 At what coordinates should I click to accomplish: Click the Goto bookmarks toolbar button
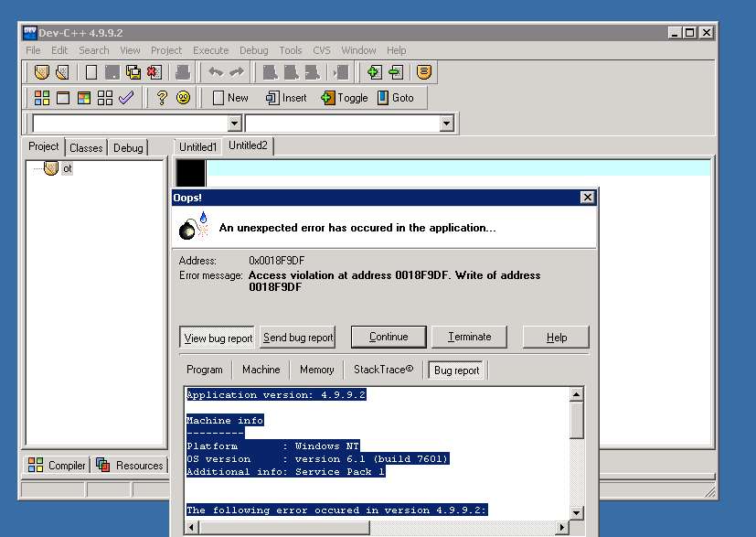tap(396, 98)
